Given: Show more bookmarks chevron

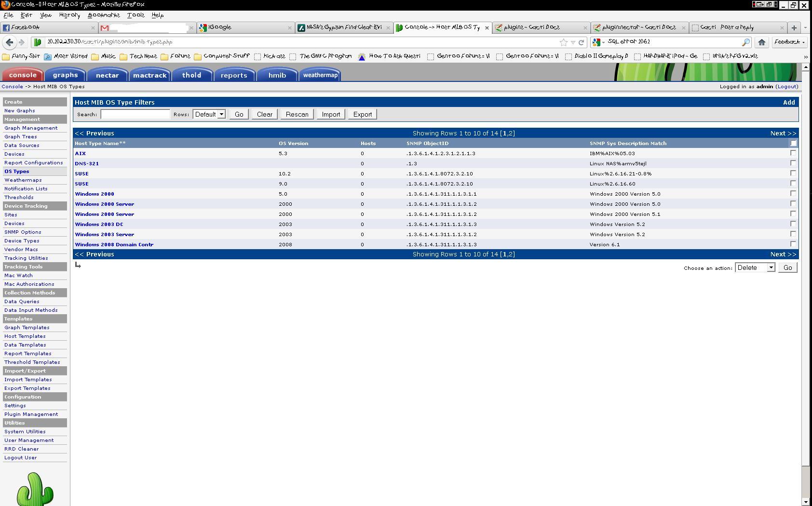Looking at the screenshot, I should pos(805,57).
